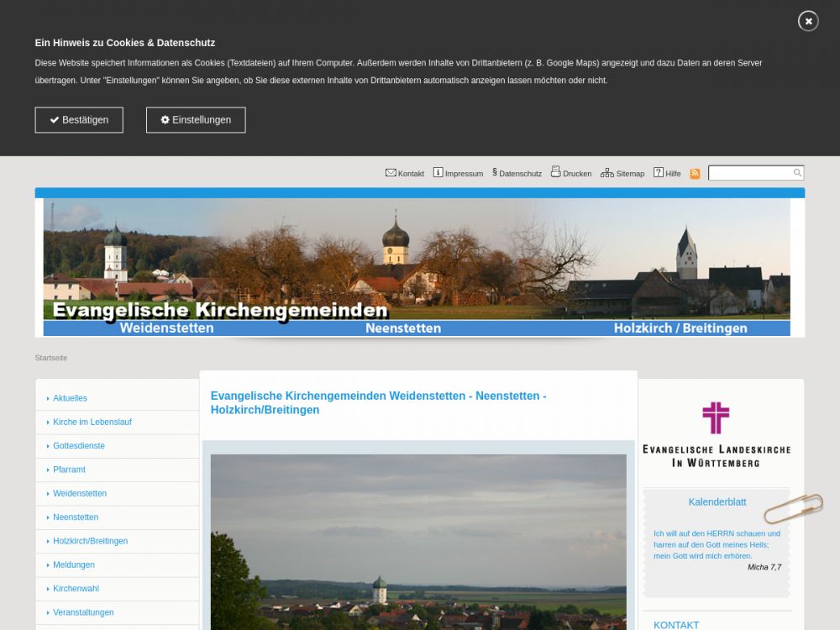The image size is (840, 630).
Task: Click the Hilfe question mark icon
Action: coord(659,172)
